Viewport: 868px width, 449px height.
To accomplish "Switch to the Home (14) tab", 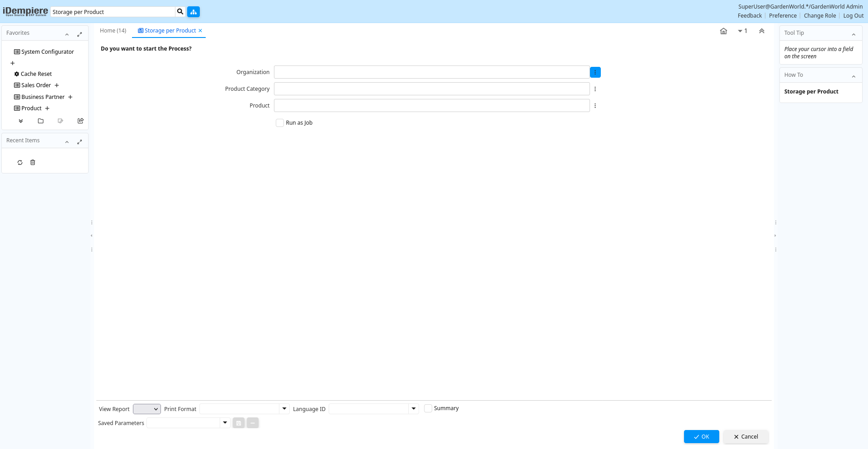I will click(x=113, y=31).
